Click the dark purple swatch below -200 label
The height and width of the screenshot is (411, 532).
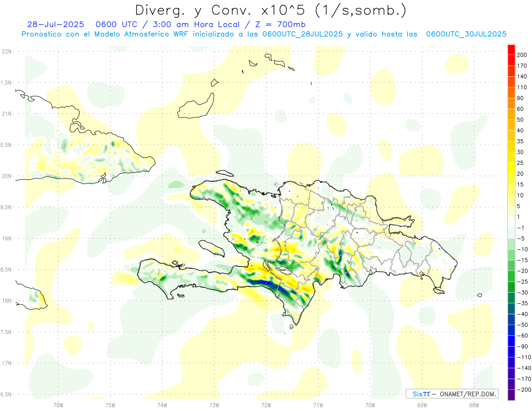tap(512, 395)
